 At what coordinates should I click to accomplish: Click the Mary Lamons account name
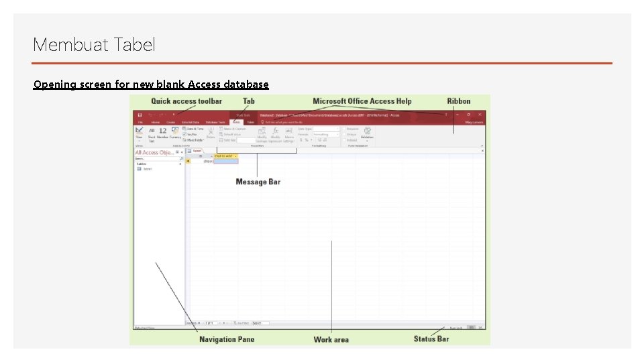(474, 122)
